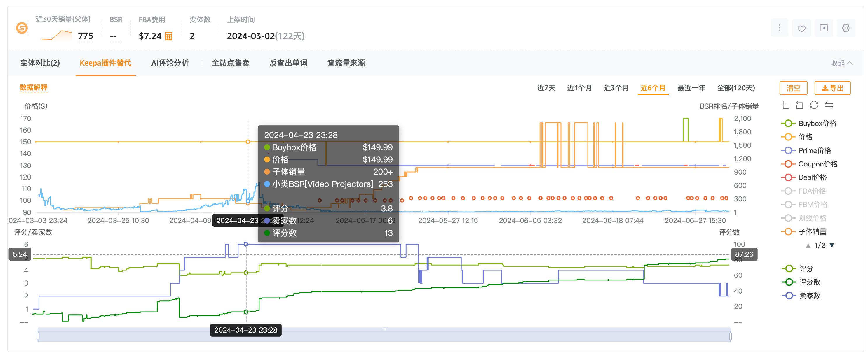Open the AI评论分析 tab

click(170, 63)
